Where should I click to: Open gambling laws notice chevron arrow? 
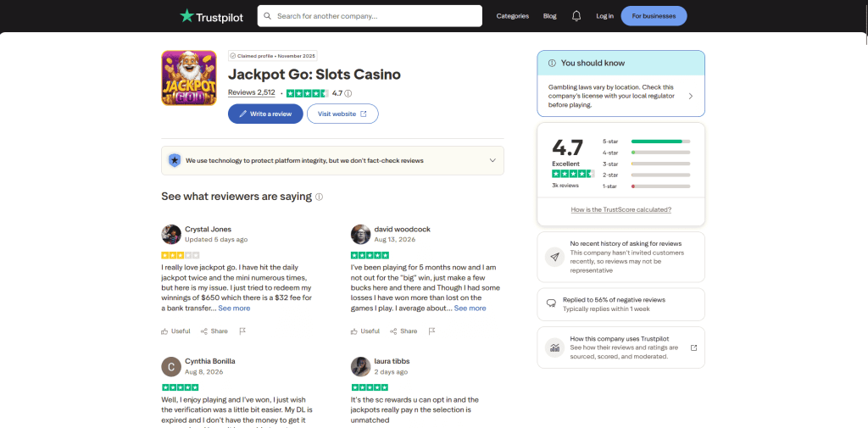click(690, 97)
